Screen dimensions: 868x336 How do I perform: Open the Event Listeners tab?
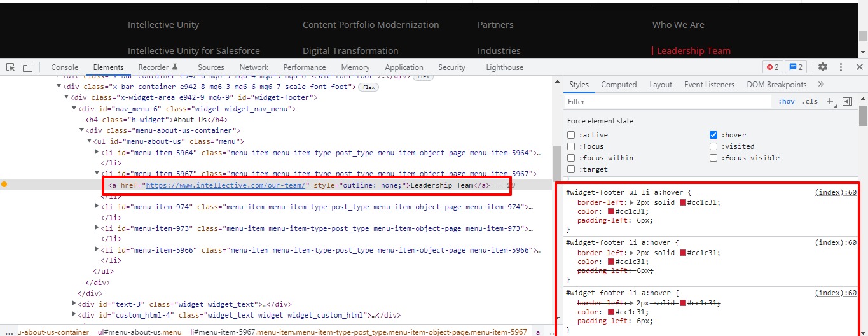pyautogui.click(x=710, y=85)
